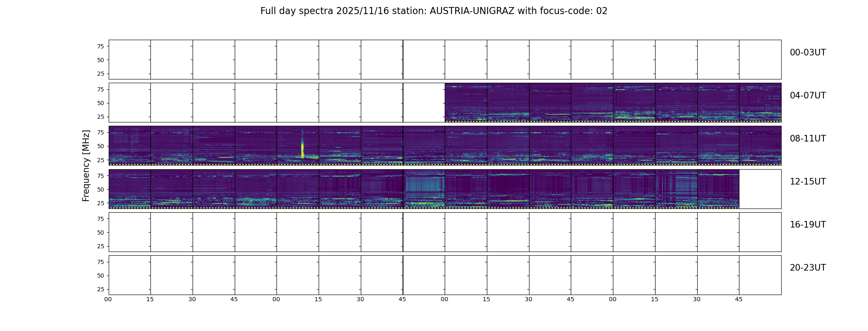Screen dimensions: 868x331
Task: Select the 16-19UT row label
Action: [x=808, y=225]
